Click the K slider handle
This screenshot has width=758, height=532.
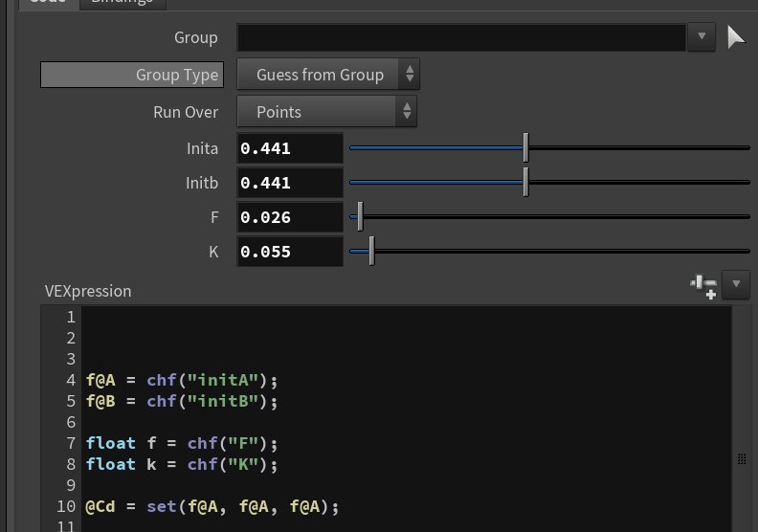click(371, 252)
